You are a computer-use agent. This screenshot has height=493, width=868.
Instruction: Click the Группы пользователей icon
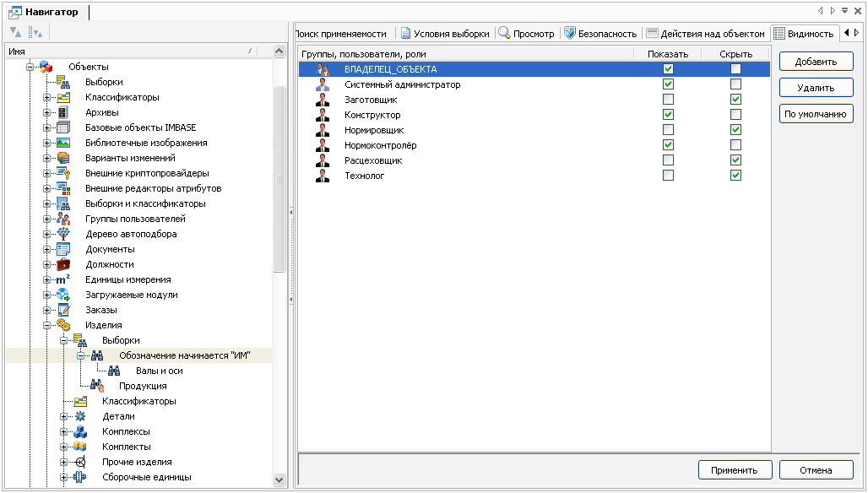(63, 219)
